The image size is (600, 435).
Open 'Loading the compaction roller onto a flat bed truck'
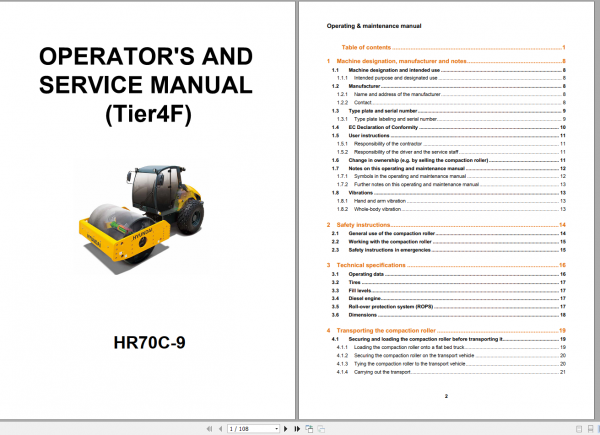(x=451, y=347)
